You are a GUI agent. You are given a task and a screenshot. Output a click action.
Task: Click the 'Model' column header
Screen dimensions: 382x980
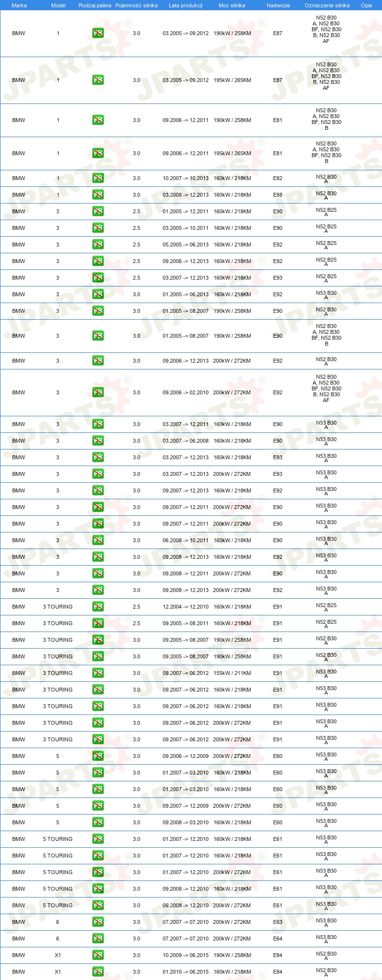58,5
